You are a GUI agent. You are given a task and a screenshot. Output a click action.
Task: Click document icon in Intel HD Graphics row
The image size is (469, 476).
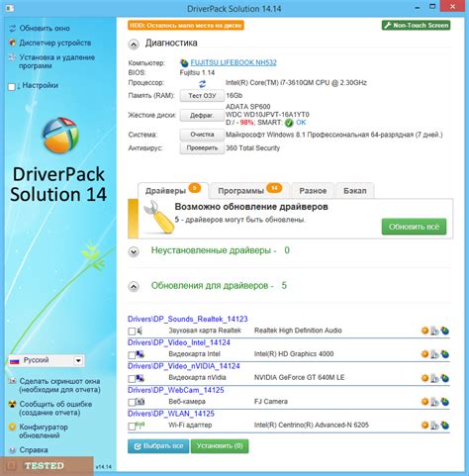[x=434, y=354]
